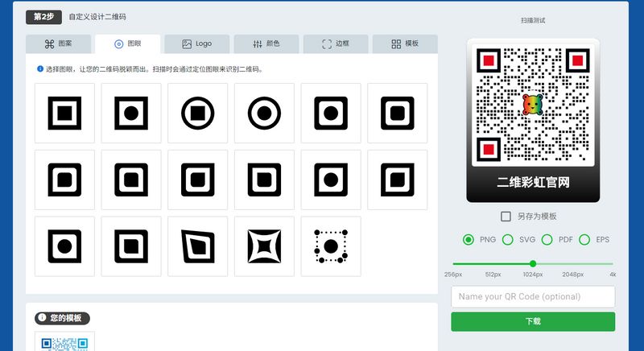Switch to the 图眼 eye tab
Image resolution: width=644 pixels, height=351 pixels.
point(128,44)
